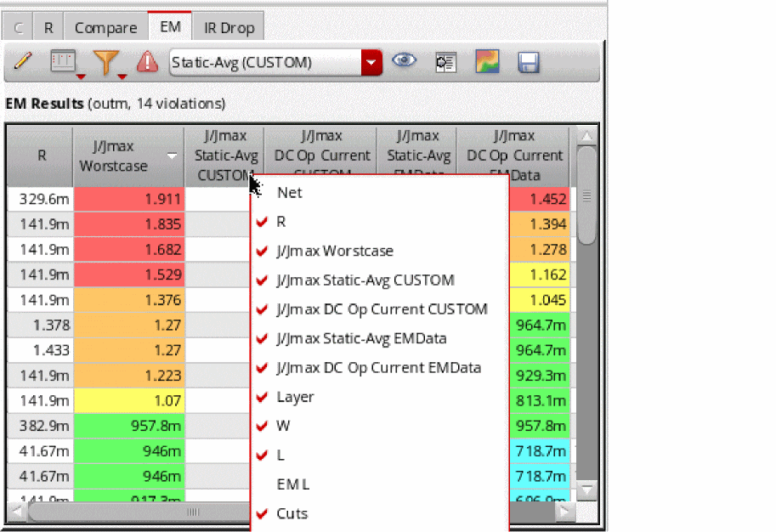Viewport: 776px width, 532px height.
Task: Toggle the Layer column visibility
Action: [x=295, y=397]
